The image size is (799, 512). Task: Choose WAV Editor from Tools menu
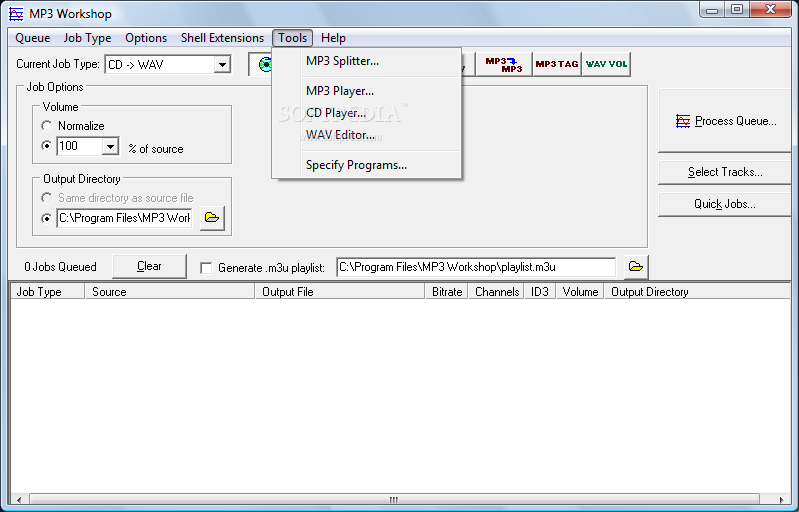click(367, 135)
